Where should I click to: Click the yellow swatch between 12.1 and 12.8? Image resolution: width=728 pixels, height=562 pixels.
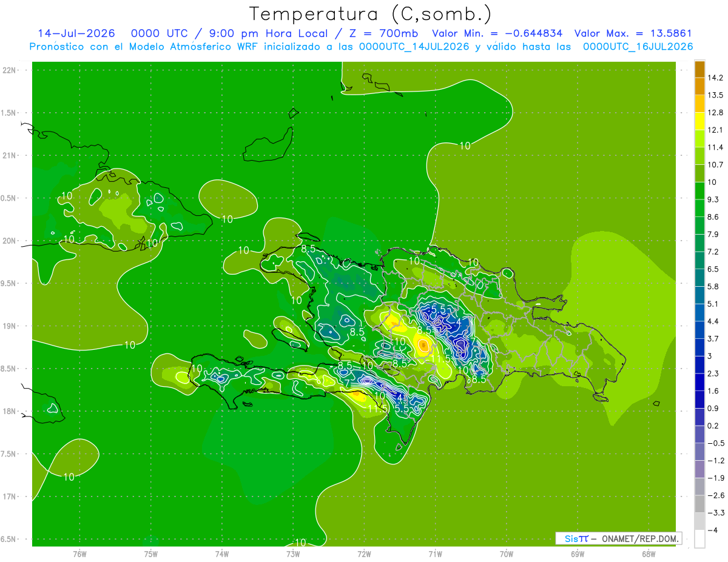pos(699,121)
